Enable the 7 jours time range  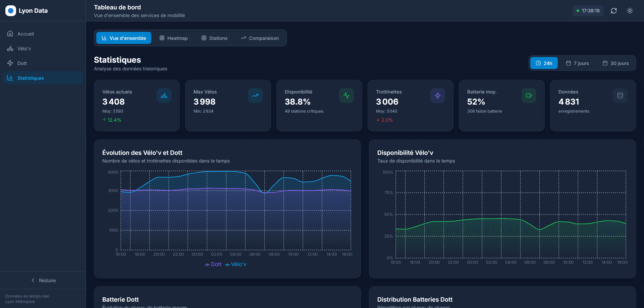click(x=578, y=63)
